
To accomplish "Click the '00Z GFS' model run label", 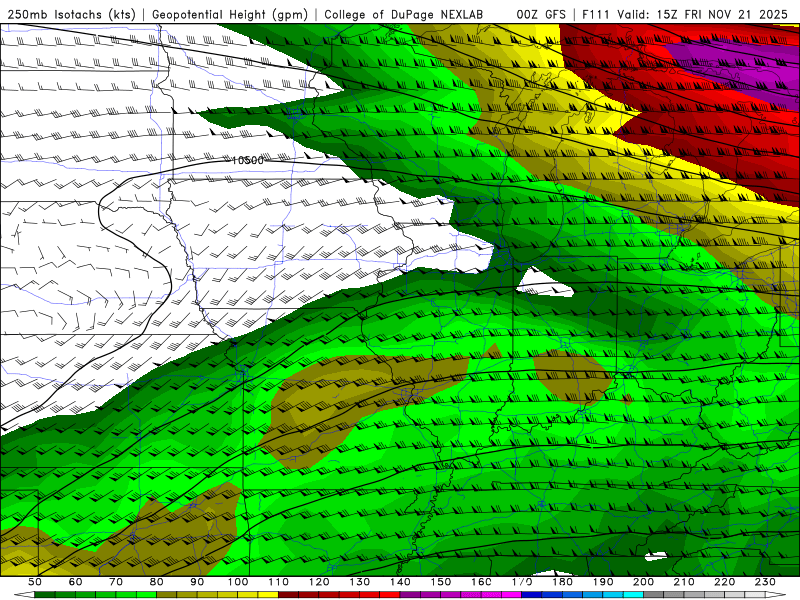I will (x=541, y=15).
